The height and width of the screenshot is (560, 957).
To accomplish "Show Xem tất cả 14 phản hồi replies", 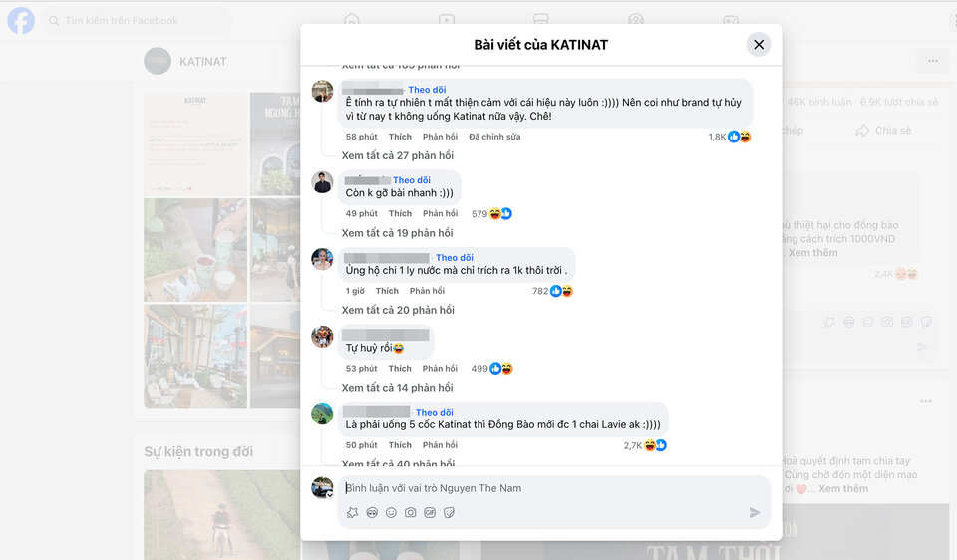I will coord(398,388).
